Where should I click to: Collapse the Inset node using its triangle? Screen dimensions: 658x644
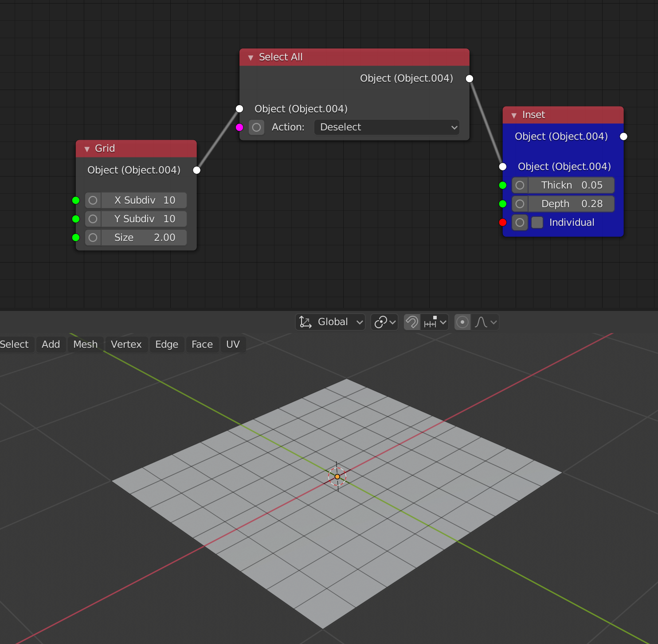click(x=514, y=115)
